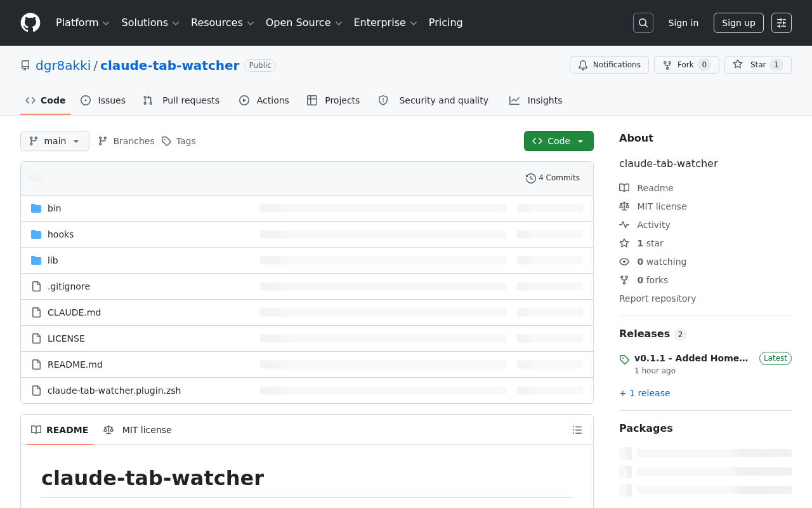Expand the Resources menu
812x508 pixels.
[x=223, y=23]
